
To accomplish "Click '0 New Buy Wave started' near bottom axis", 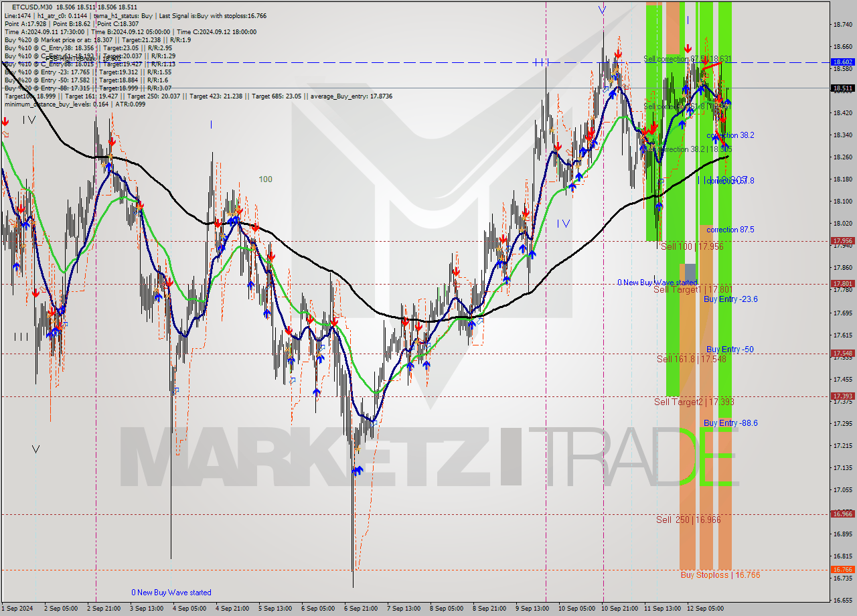I will point(171,593).
